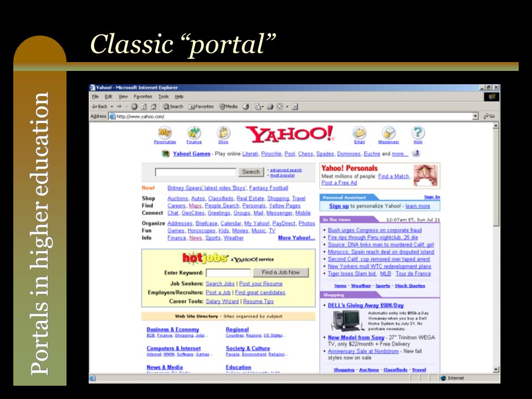Click the Dell computer image in Shopping
The width and height of the screenshot is (532, 399).
(x=347, y=321)
